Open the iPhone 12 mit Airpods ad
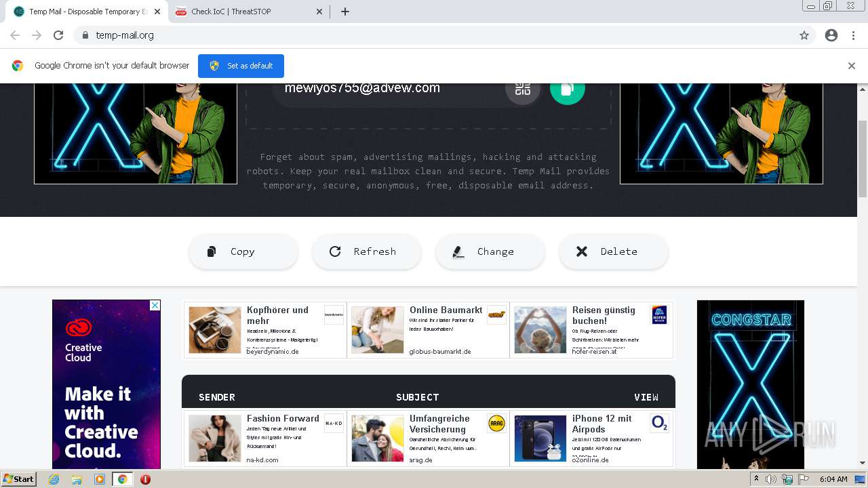The image size is (868, 488). (591, 439)
